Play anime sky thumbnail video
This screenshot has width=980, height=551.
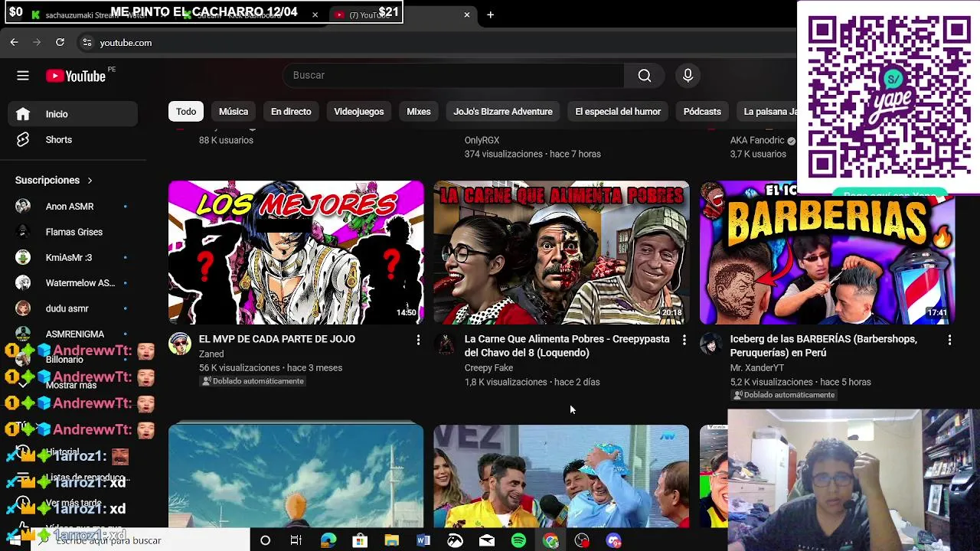(x=296, y=476)
